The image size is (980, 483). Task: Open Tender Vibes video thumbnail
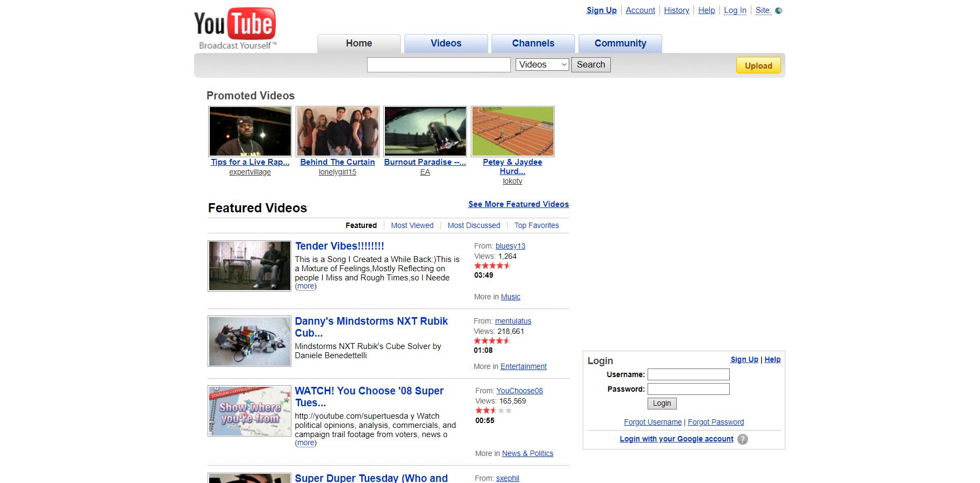249,266
